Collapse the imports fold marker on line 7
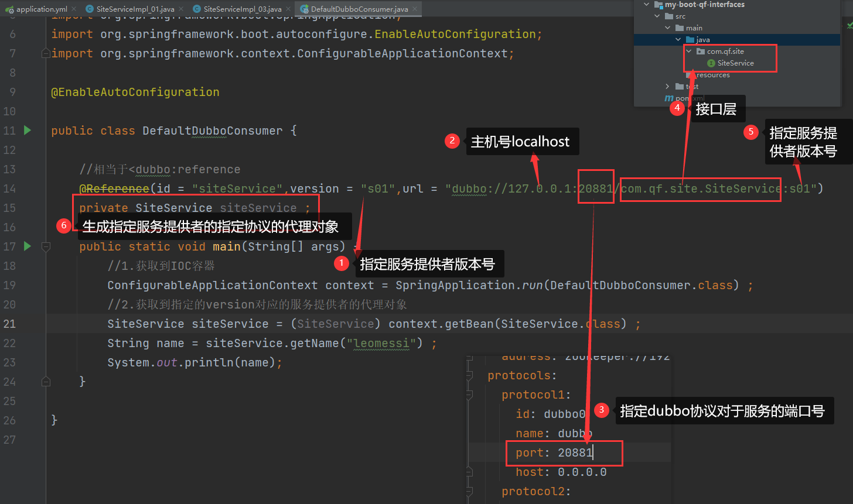Viewport: 853px width, 504px height. 46,53
